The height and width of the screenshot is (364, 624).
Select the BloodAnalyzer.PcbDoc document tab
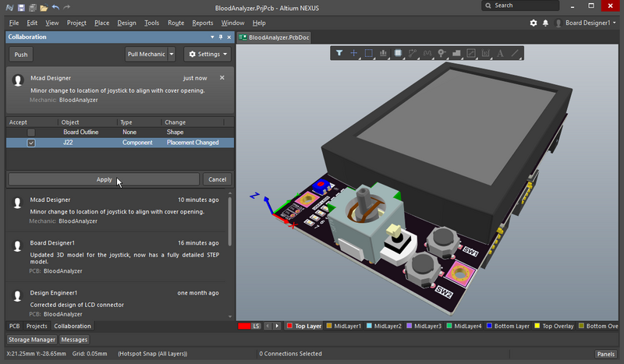pos(275,37)
